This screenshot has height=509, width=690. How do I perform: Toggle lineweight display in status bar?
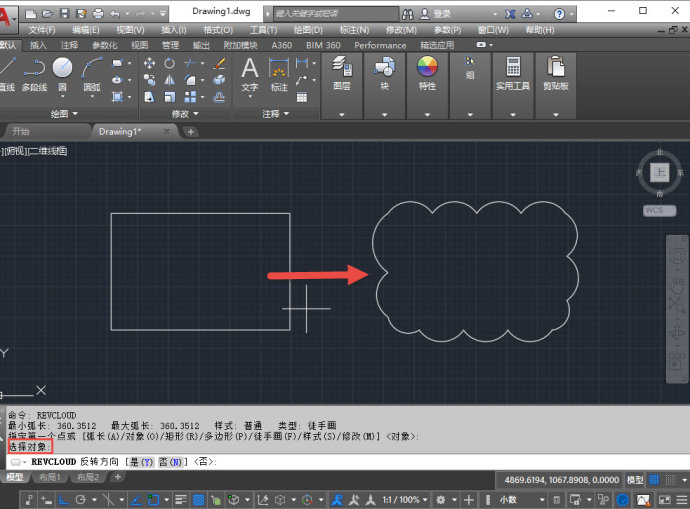pyautogui.click(x=180, y=500)
